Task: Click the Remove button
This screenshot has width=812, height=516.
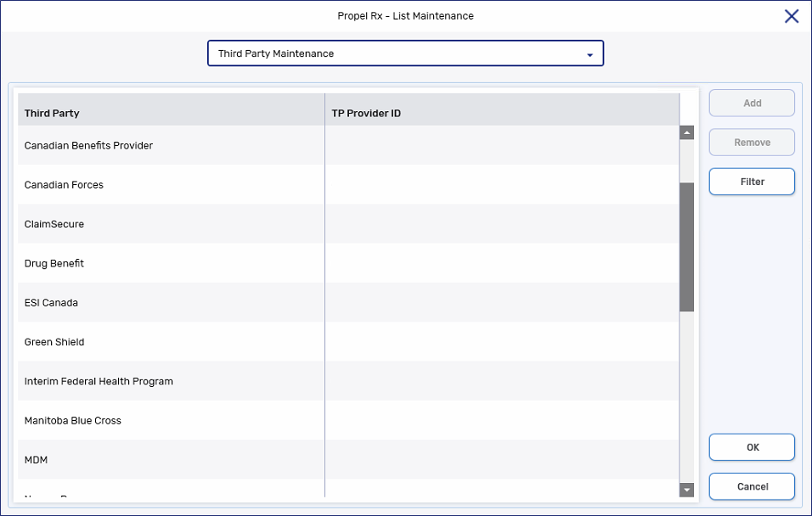Action: (752, 143)
